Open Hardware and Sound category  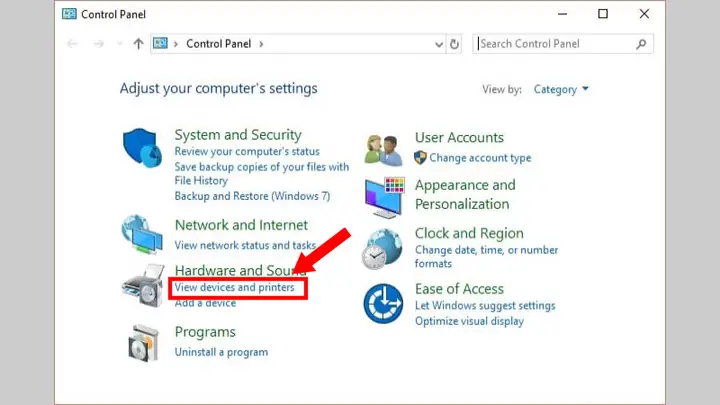(x=240, y=270)
